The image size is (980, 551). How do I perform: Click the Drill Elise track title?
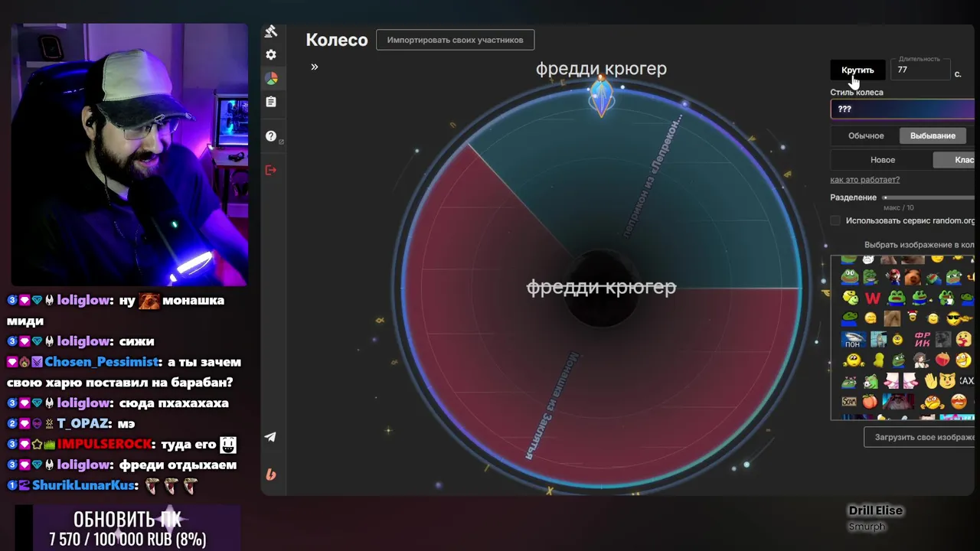click(875, 510)
